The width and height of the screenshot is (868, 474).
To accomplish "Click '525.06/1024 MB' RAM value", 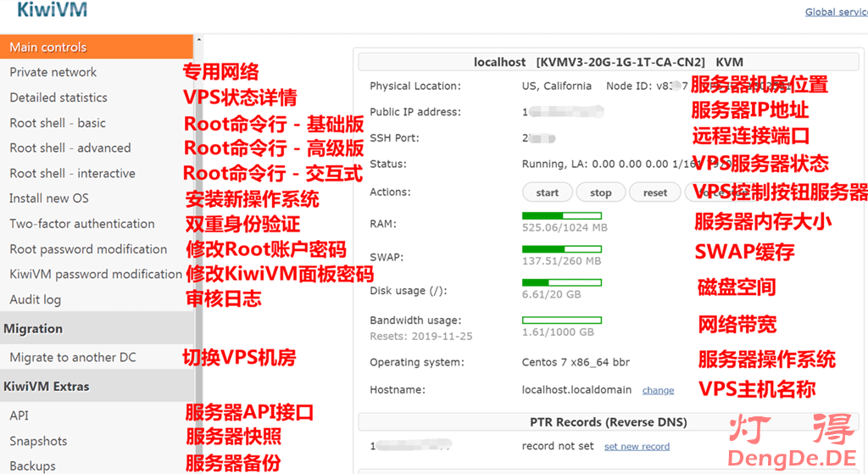I will (x=565, y=227).
